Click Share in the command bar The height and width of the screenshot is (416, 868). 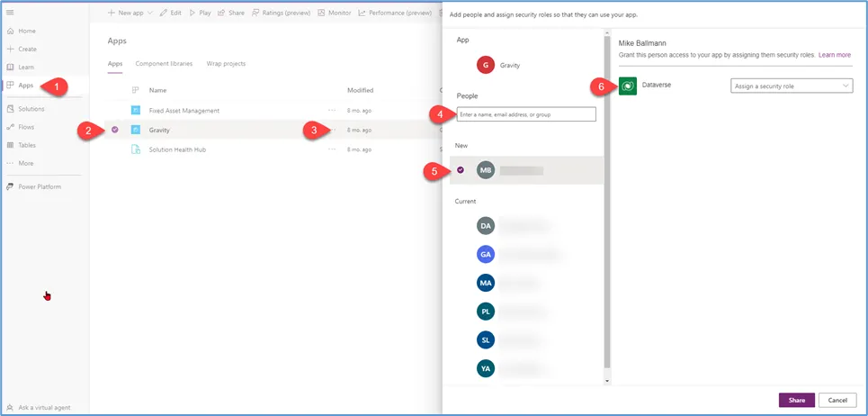coord(231,13)
